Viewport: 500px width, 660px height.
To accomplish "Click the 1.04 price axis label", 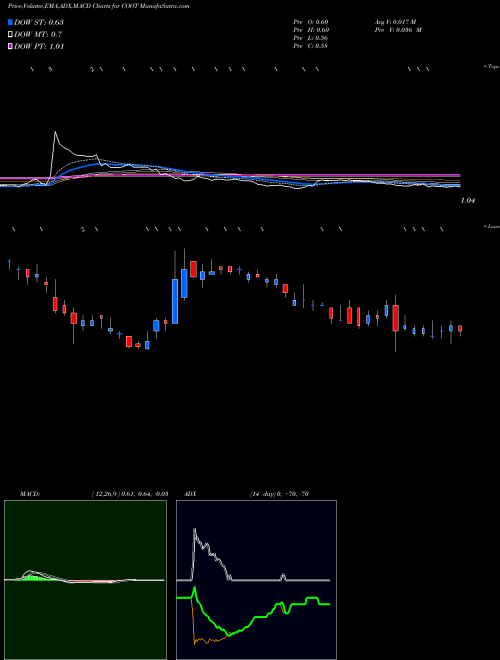I will [468, 201].
